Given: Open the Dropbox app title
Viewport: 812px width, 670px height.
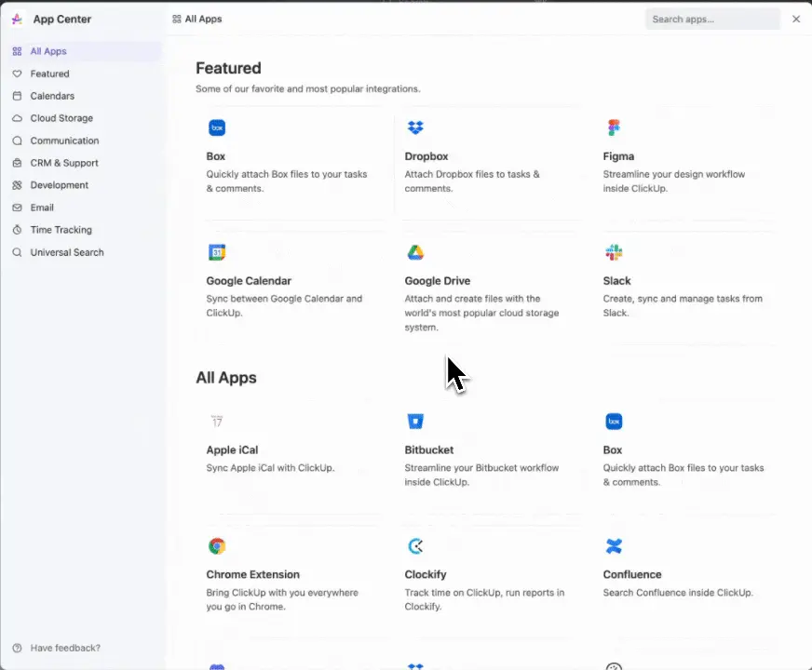Looking at the screenshot, I should (x=426, y=156).
